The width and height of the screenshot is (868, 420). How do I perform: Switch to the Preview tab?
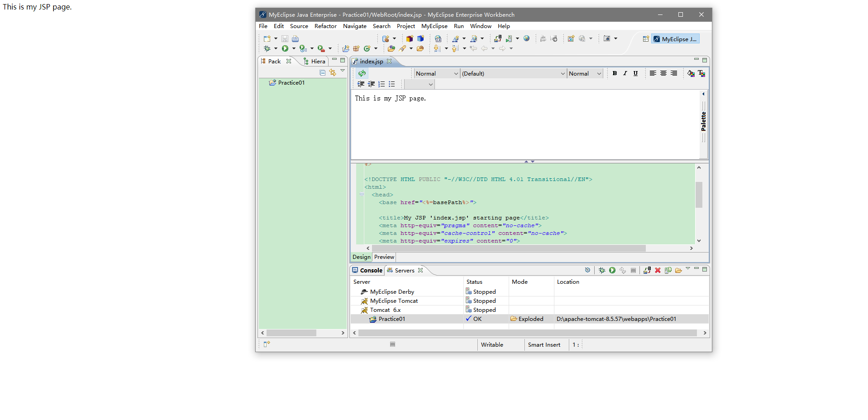click(384, 257)
